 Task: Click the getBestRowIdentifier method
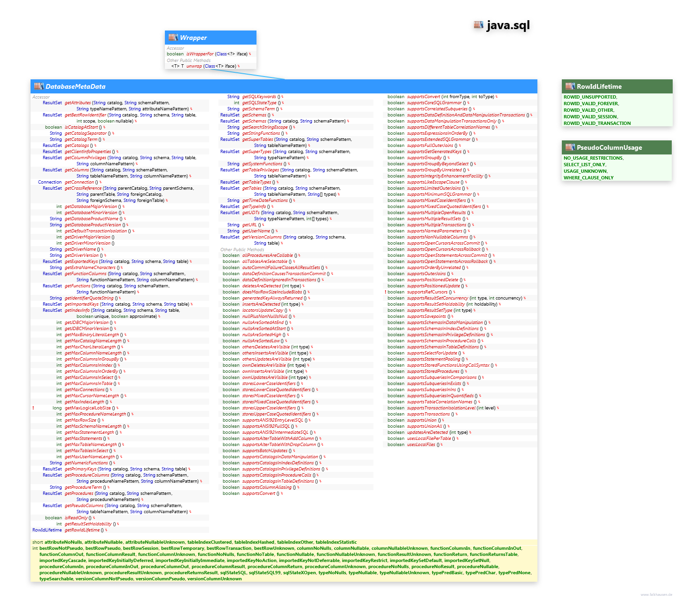85,115
